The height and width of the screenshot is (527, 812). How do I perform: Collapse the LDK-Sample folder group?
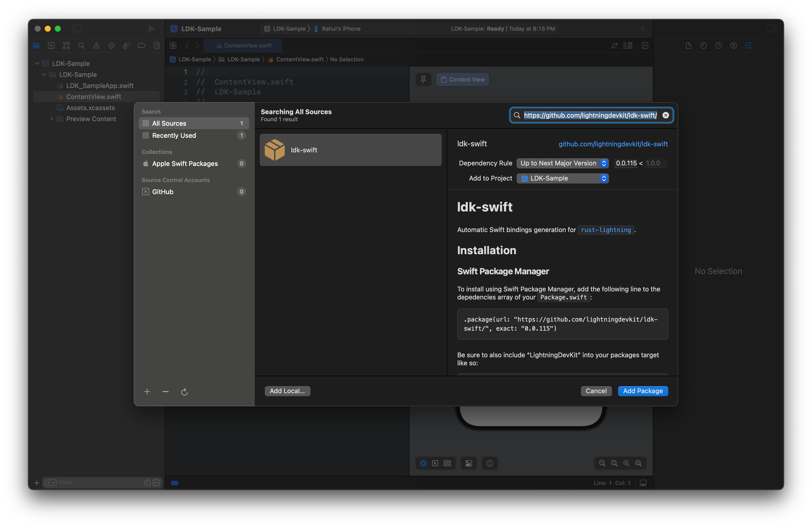(x=44, y=74)
